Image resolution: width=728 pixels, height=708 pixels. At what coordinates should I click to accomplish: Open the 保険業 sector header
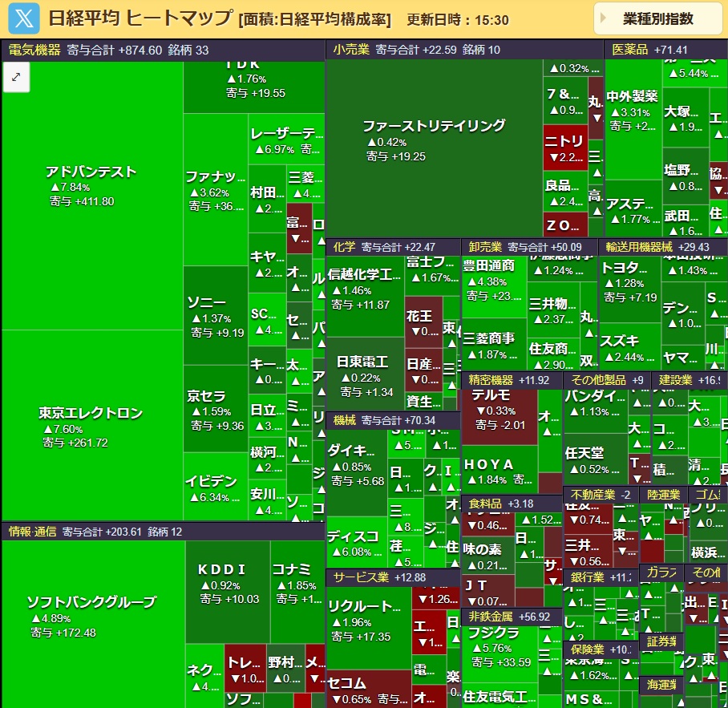601,649
